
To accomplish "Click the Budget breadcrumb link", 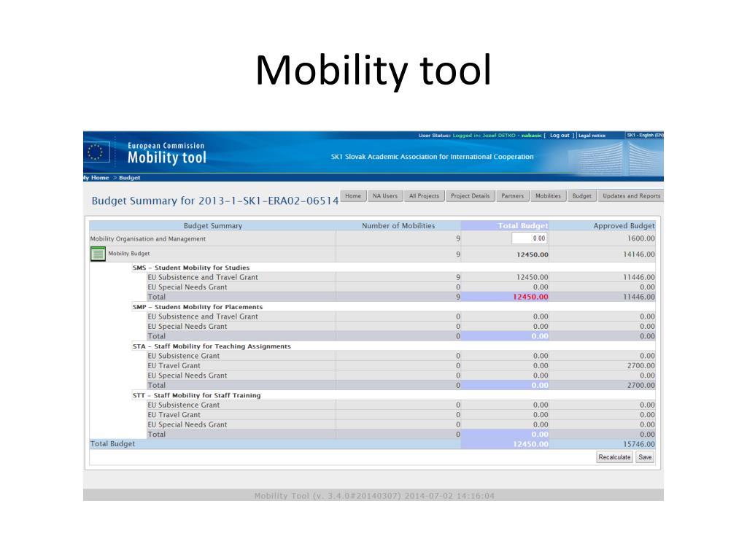I will click(130, 178).
